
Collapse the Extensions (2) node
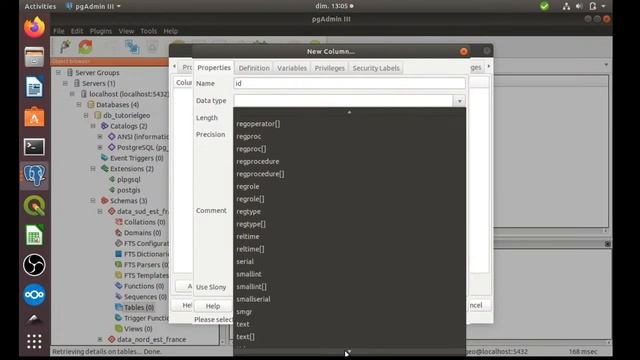93,169
